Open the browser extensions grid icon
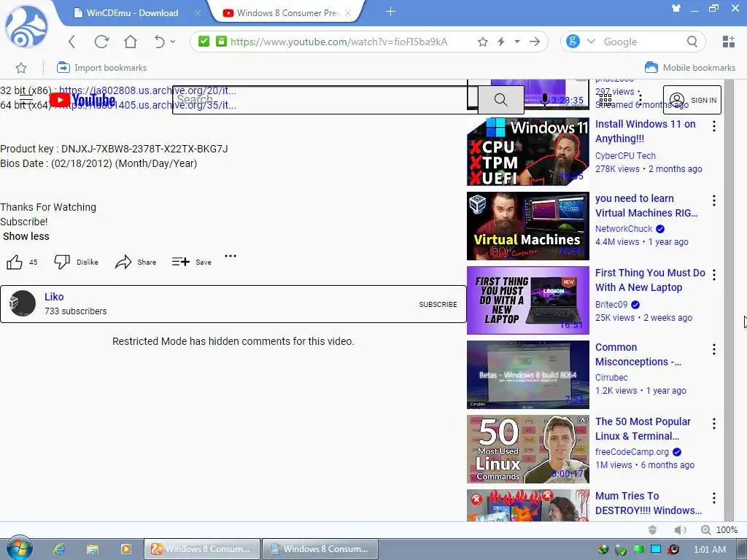 729,42
